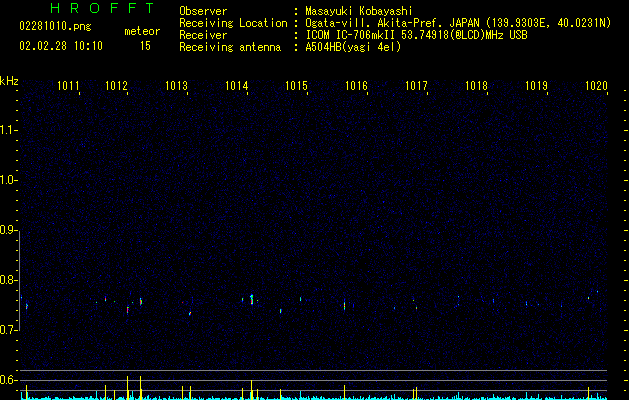
Task: Click the 1011 time axis label
Action: coord(68,86)
